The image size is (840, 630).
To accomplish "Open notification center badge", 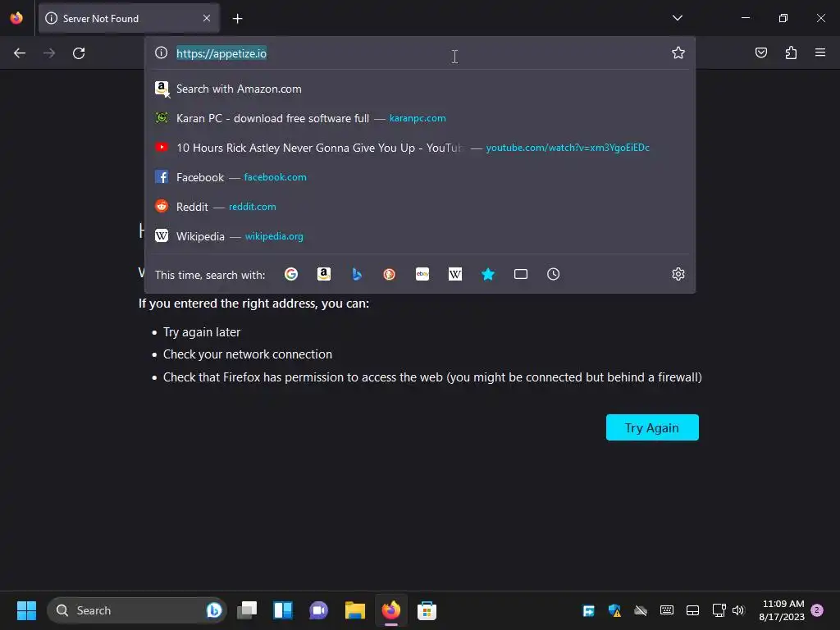I will [817, 610].
